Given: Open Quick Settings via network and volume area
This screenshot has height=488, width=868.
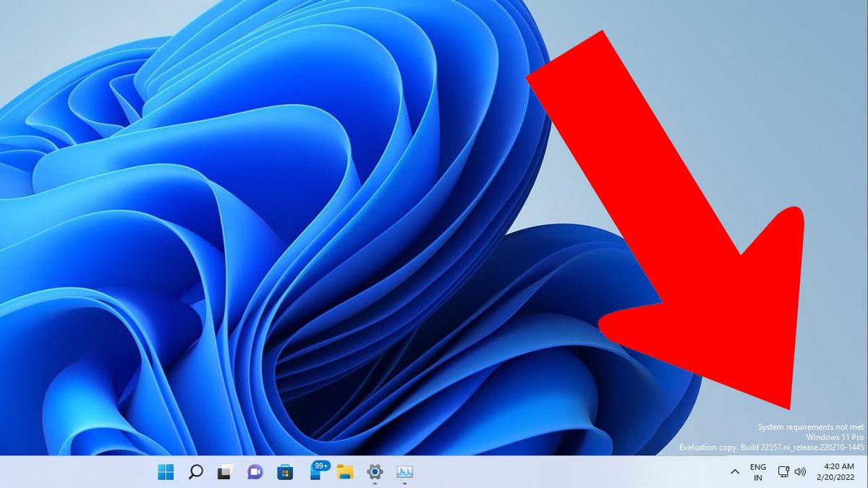Looking at the screenshot, I should click(x=792, y=471).
